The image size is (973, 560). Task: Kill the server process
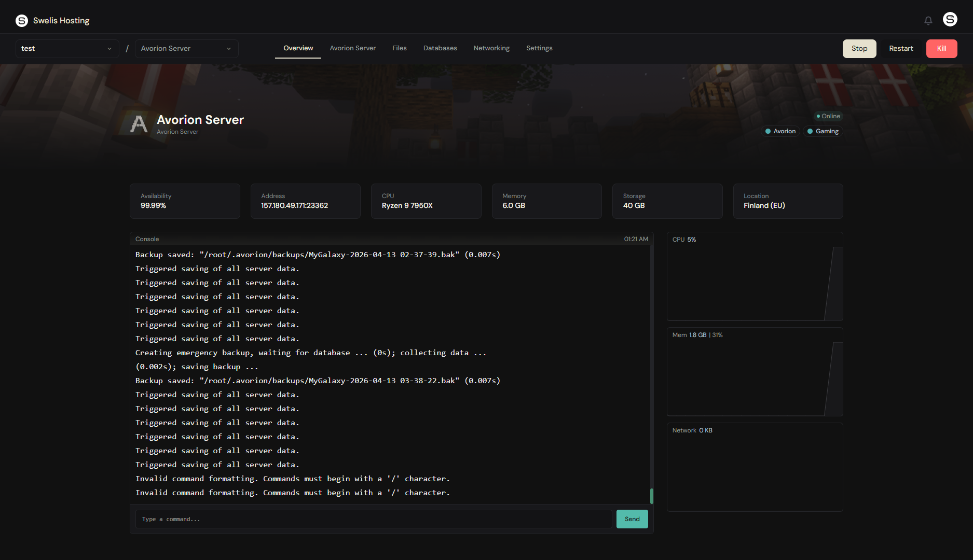coord(941,49)
